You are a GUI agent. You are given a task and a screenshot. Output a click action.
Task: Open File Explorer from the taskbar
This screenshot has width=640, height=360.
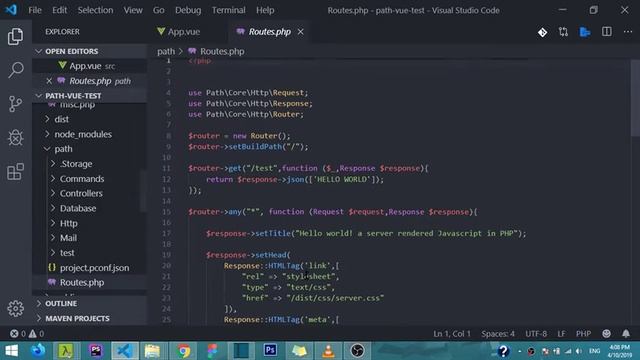tap(152, 351)
